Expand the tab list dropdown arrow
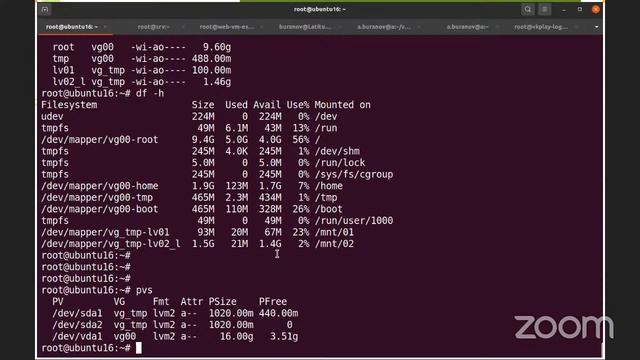 click(596, 27)
